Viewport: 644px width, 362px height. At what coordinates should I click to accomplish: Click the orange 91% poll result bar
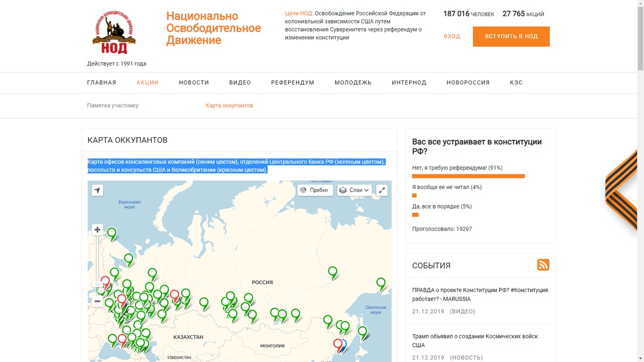[x=468, y=176]
